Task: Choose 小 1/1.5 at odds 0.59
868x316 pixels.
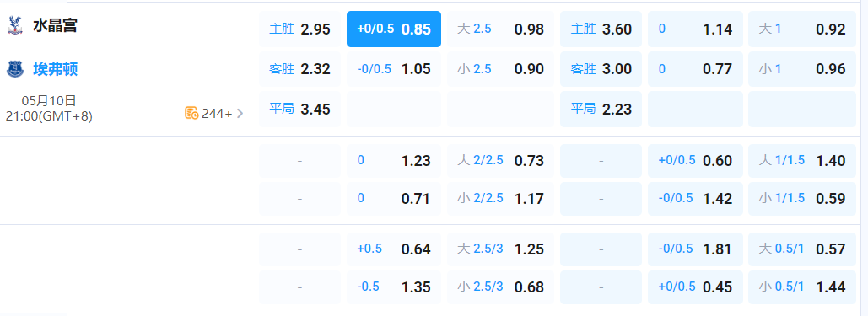Action: [x=802, y=199]
